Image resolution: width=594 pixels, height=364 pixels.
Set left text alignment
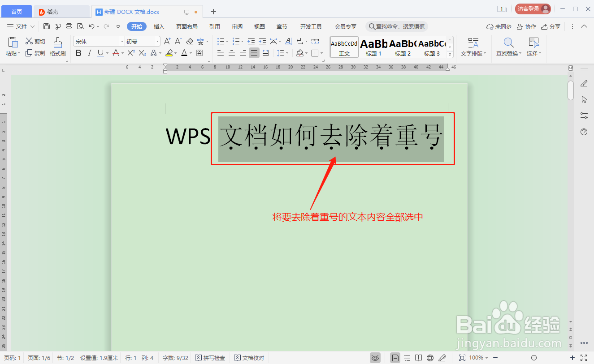pos(221,53)
